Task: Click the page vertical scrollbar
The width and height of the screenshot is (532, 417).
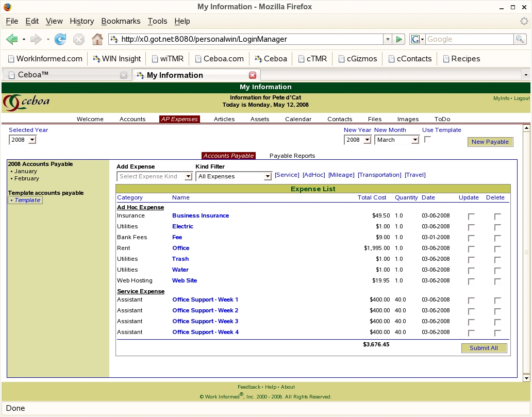Action: pyautogui.click(x=526, y=253)
